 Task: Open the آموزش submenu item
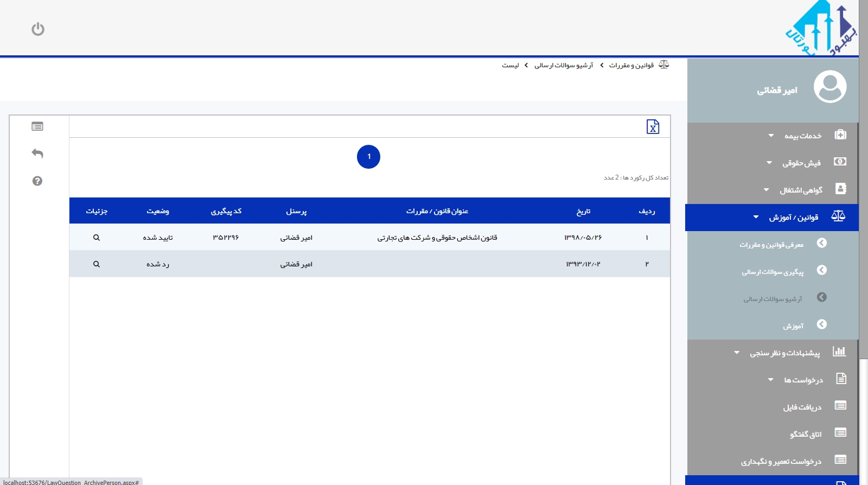pyautogui.click(x=793, y=326)
